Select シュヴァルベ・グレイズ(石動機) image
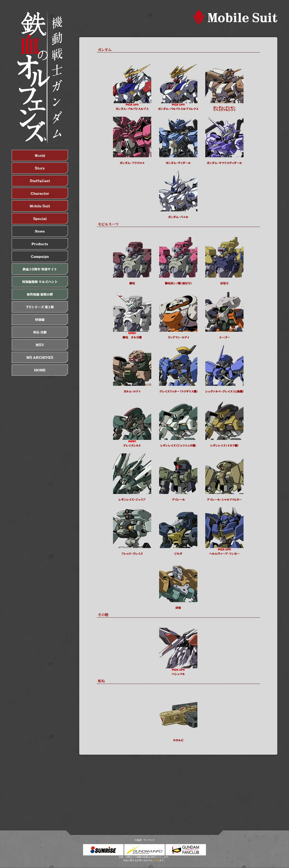 click(x=224, y=366)
